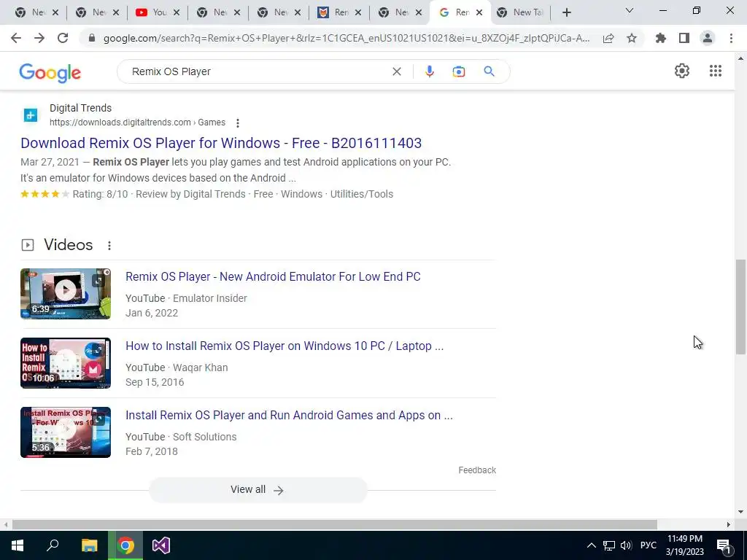Image resolution: width=747 pixels, height=560 pixels.
Task: Open Remix OS Player New Android Emulator video
Action: tap(273, 276)
